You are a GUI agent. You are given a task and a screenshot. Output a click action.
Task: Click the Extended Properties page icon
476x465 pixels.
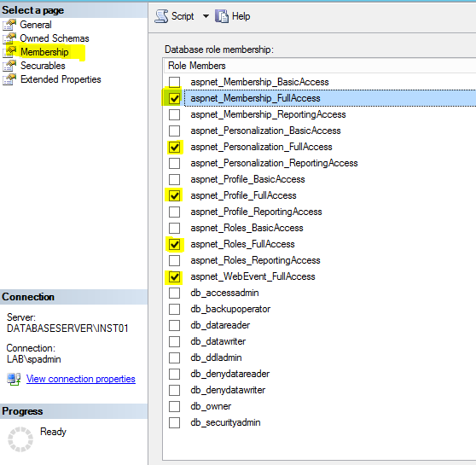pos(9,79)
